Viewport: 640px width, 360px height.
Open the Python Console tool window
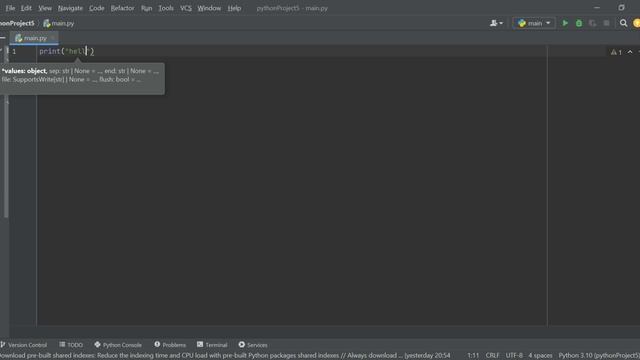118,345
